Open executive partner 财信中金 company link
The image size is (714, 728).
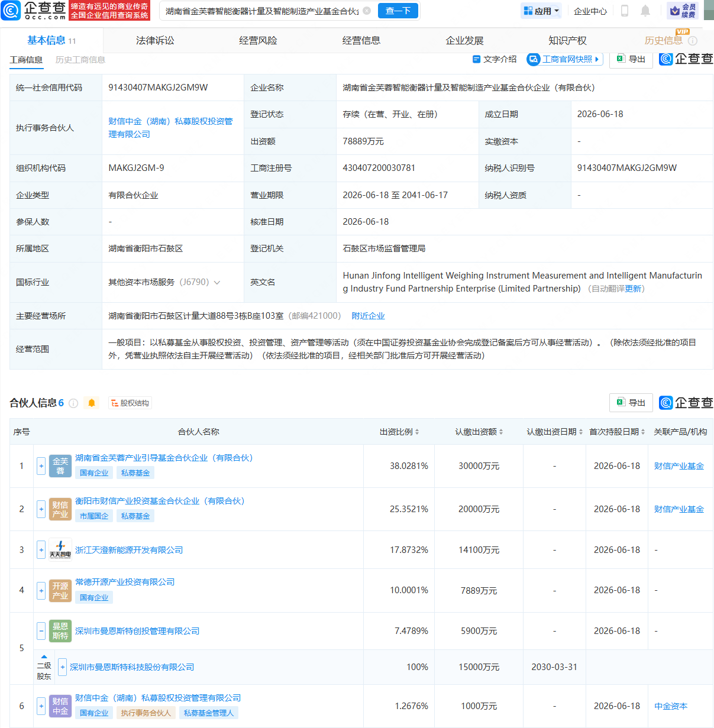[x=170, y=128]
